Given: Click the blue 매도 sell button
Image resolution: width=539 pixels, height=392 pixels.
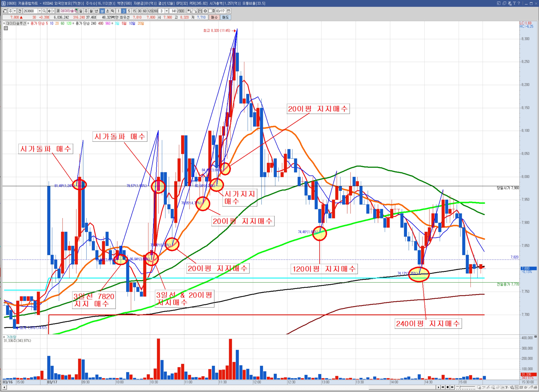Looking at the screenshot, I should coord(225,17).
